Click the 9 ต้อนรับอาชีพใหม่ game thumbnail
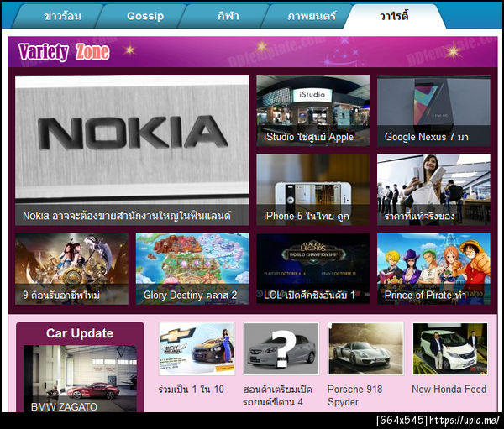 [x=71, y=269]
